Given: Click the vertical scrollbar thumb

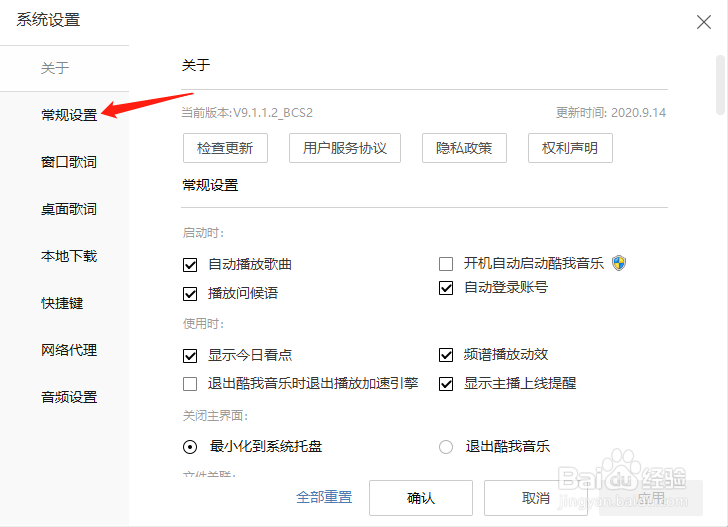Looking at the screenshot, I should [x=720, y=85].
